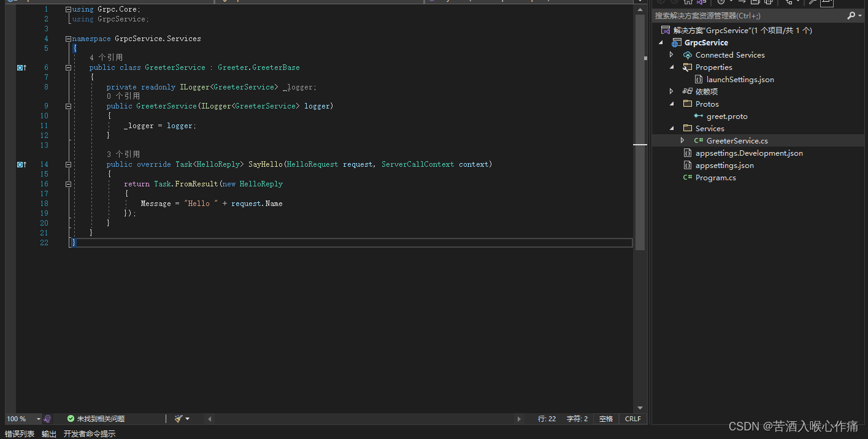Click the 字符: 2 column indicator
The width and height of the screenshot is (868, 439).
coord(577,419)
